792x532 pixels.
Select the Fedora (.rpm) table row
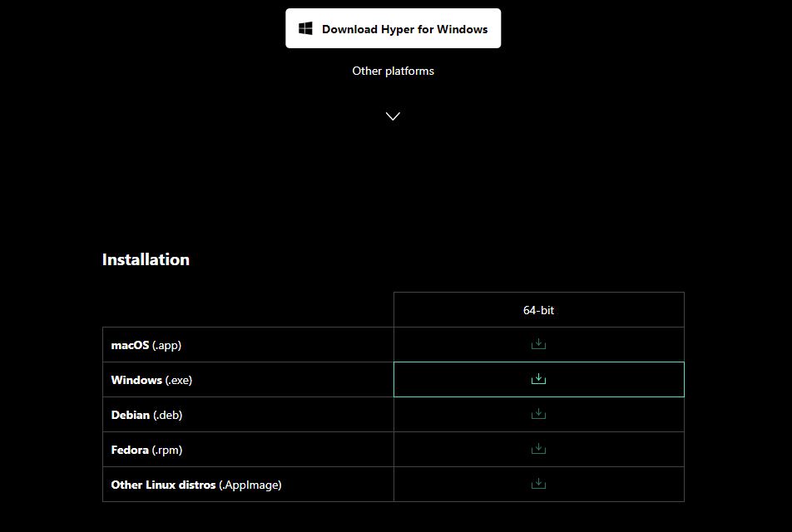point(248,449)
